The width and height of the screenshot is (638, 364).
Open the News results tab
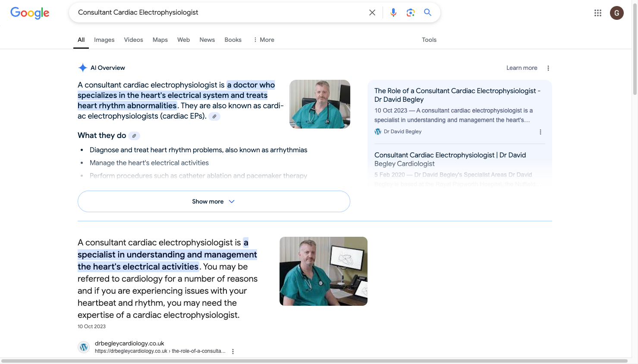click(207, 40)
